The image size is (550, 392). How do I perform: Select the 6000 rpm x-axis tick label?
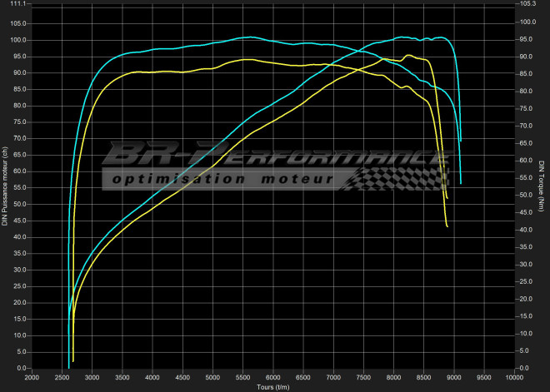tap(273, 377)
